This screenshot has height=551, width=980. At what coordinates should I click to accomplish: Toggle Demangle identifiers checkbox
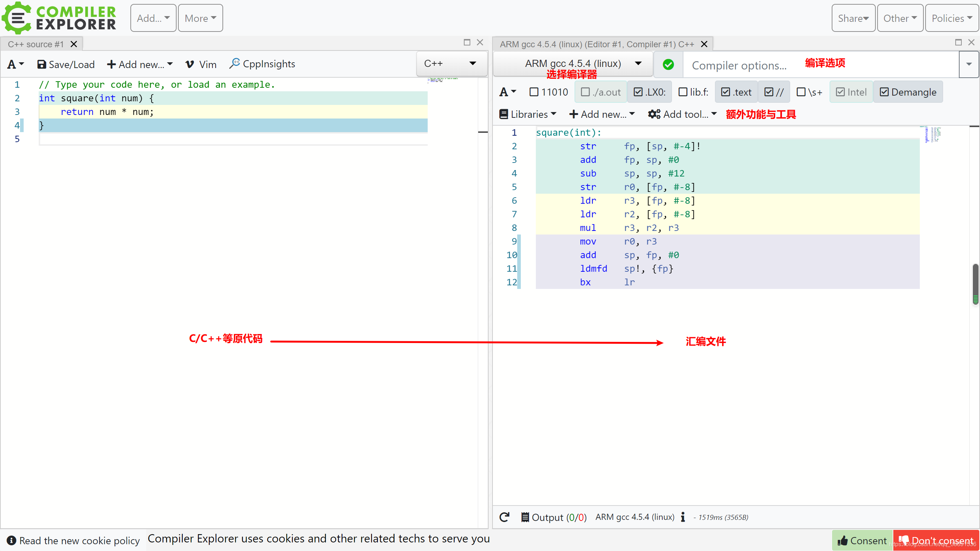[x=908, y=92]
